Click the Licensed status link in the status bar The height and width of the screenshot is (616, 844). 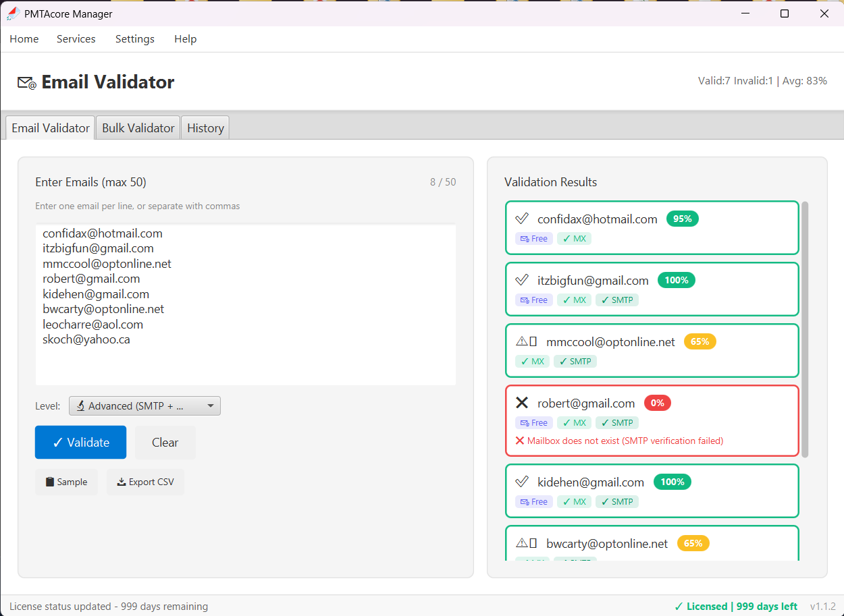coord(736,606)
